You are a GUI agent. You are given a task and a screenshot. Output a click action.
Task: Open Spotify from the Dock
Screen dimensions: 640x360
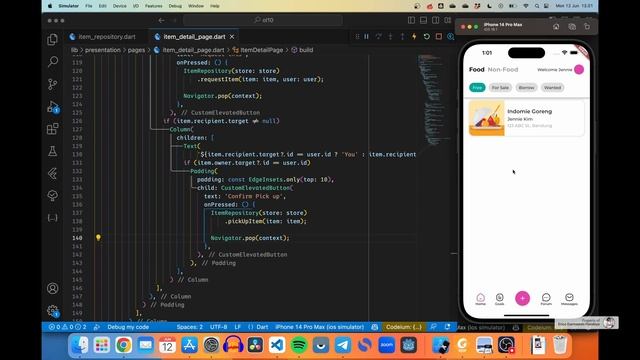(x=299, y=345)
